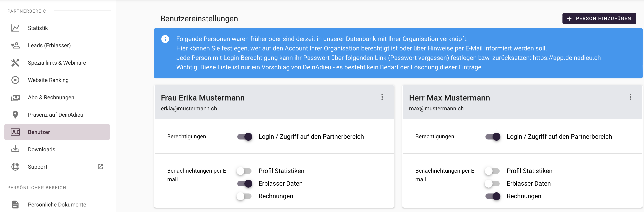Click the Website Ranking target icon
The height and width of the screenshot is (212, 644).
click(15, 80)
